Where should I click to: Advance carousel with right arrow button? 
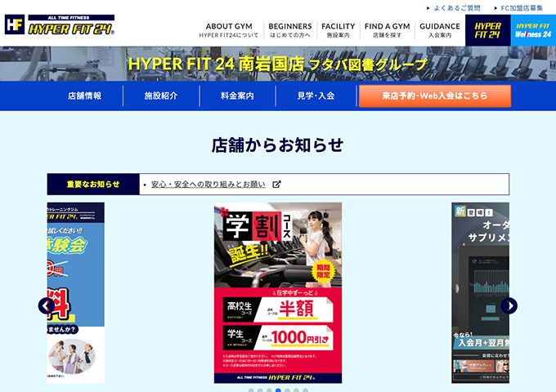click(x=509, y=305)
